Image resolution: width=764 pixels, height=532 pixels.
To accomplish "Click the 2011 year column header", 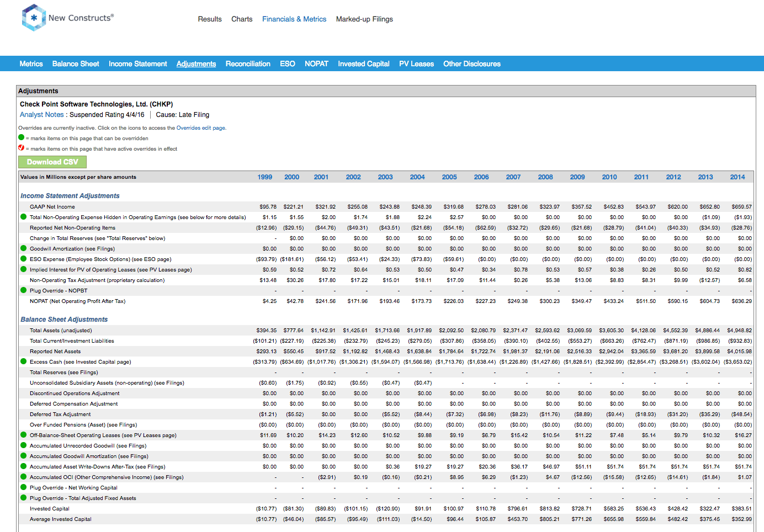I will click(641, 177).
